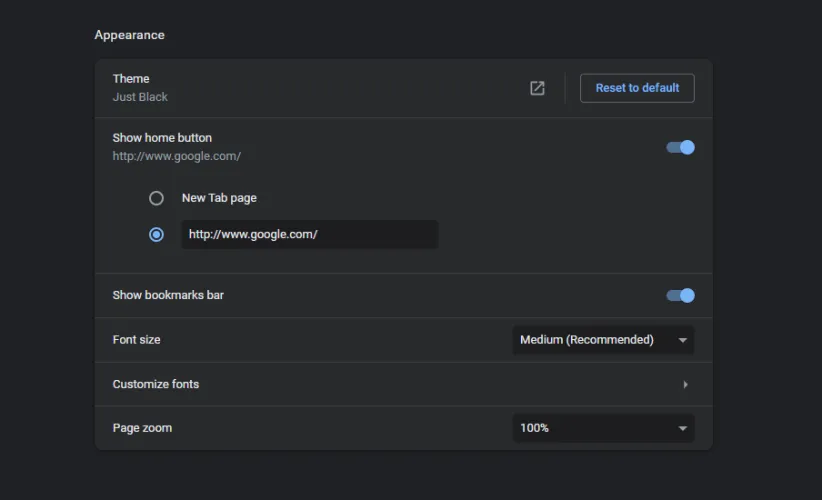Image resolution: width=822 pixels, height=500 pixels.
Task: Click the Appearance section heading
Action: click(129, 35)
